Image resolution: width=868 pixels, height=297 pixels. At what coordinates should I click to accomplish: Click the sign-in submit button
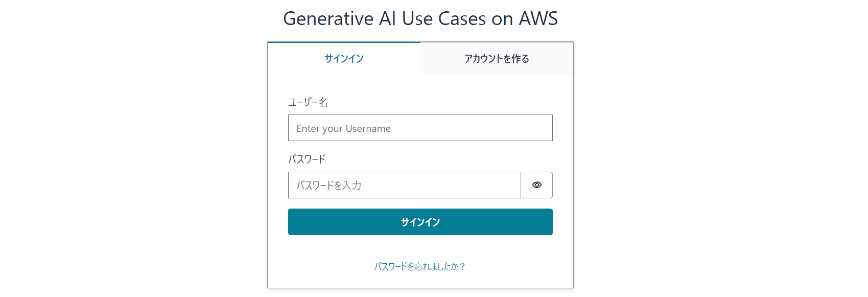pyautogui.click(x=420, y=222)
